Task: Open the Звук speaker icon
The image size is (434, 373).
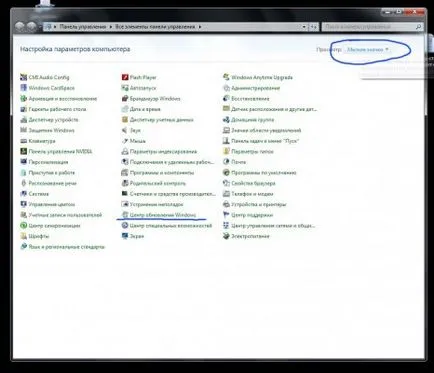Action: (125, 130)
